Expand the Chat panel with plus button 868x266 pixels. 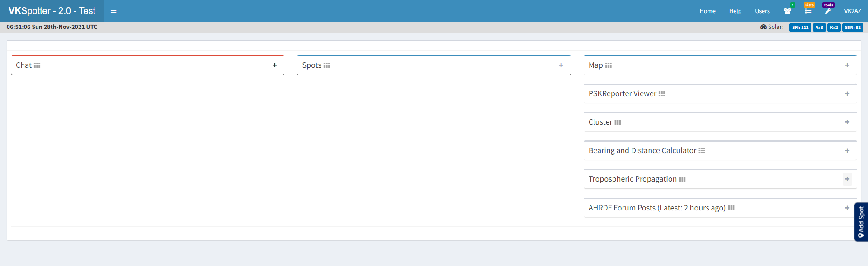[x=274, y=65]
